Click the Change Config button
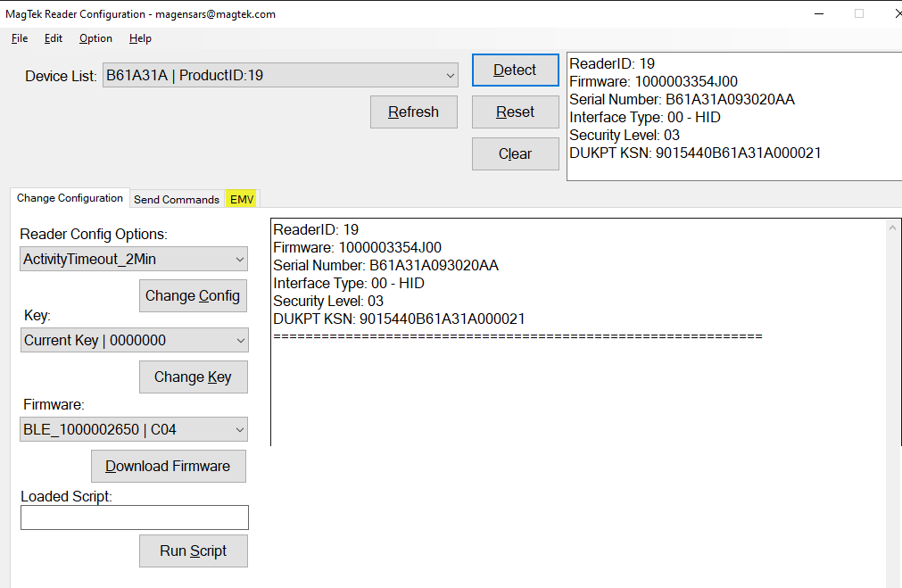The image size is (902, 588). [193, 295]
